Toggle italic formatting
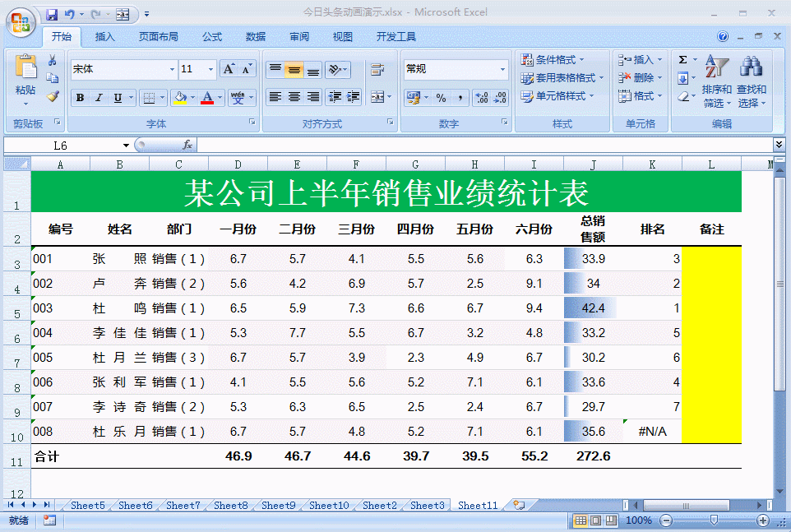Screen dimensions: 791x532 pos(99,98)
